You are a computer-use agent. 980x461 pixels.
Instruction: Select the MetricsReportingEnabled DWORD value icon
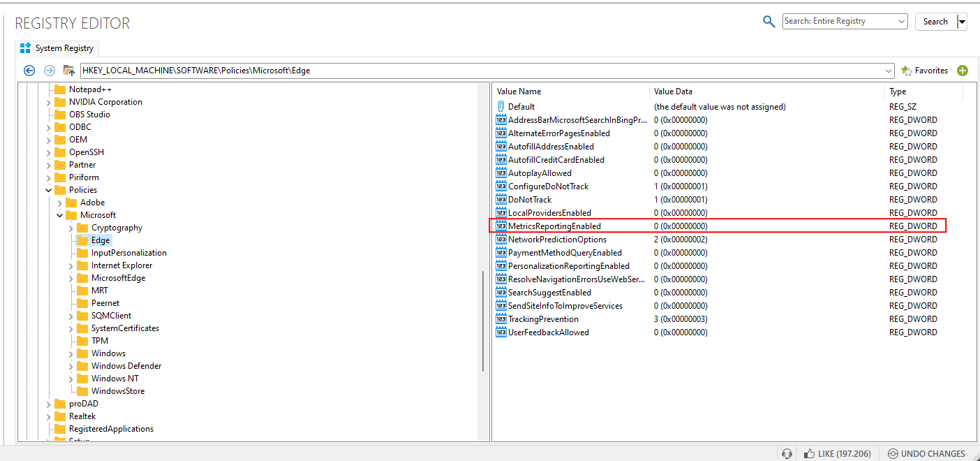pos(500,226)
